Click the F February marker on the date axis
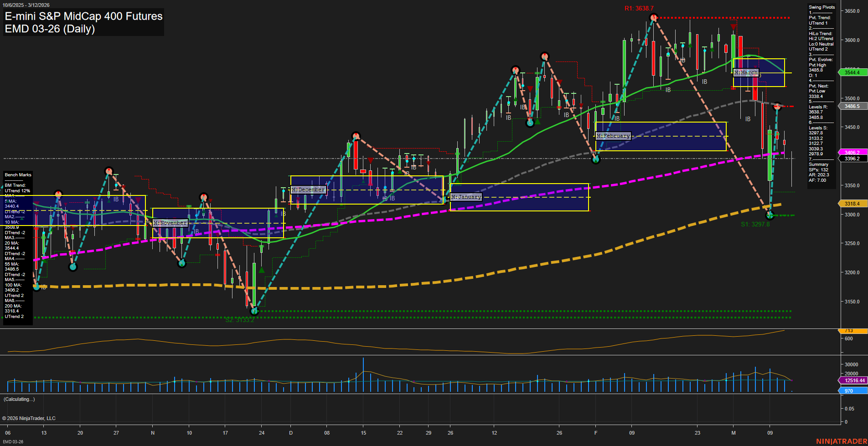Image resolution: width=868 pixels, height=446 pixels. [595, 433]
